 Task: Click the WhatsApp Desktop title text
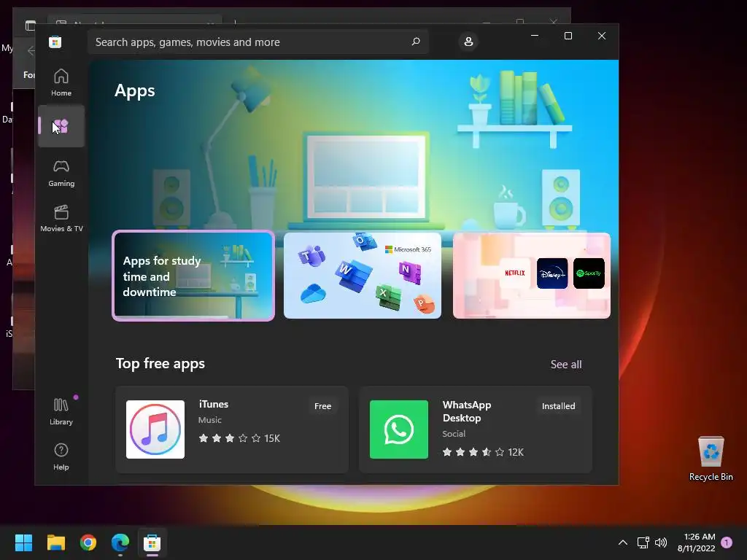pos(467,411)
